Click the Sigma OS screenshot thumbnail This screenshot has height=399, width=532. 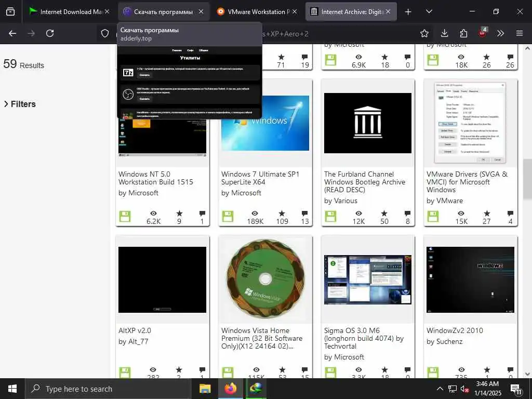point(368,280)
